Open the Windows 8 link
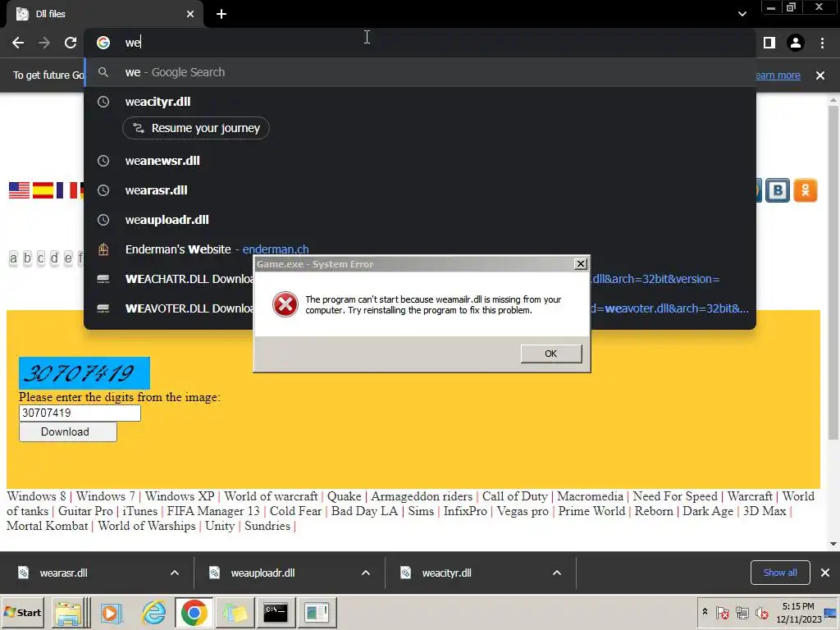Screen dimensions: 840x630 coord(36,496)
